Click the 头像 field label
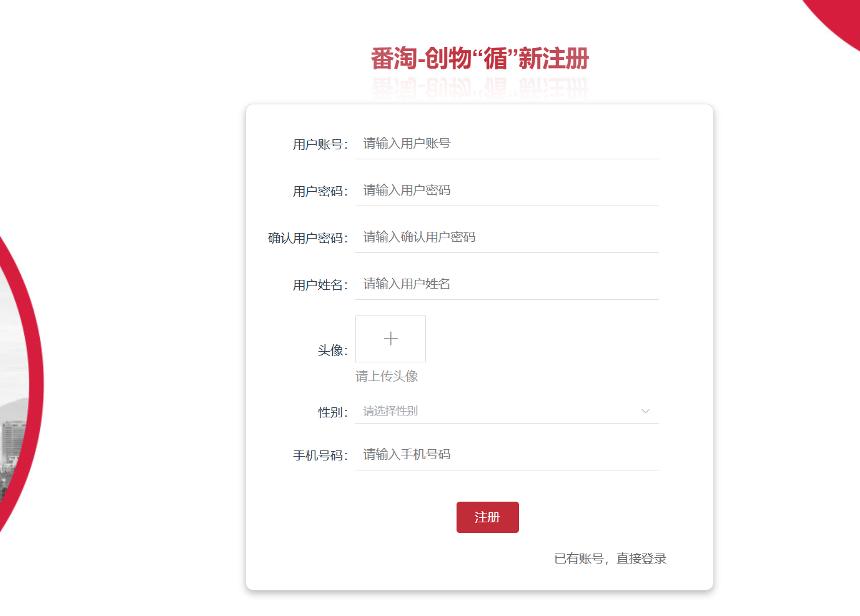This screenshot has width=860, height=616. (x=332, y=351)
